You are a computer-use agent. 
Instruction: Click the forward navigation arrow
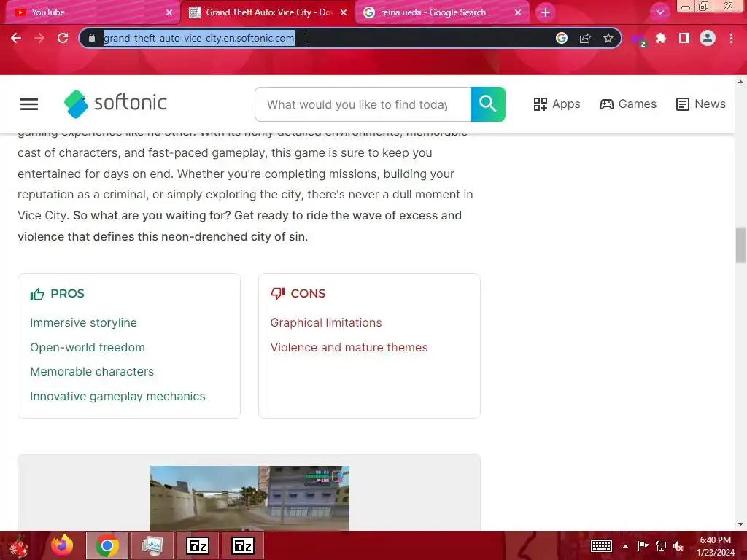[x=39, y=38]
